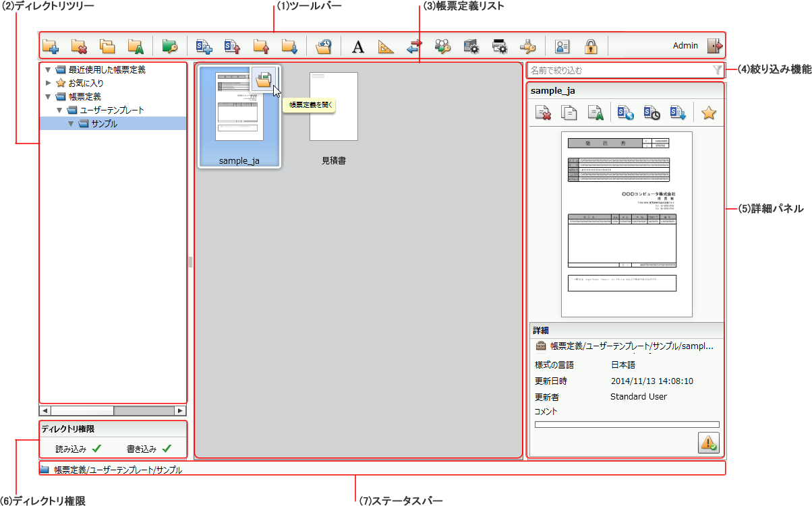Click the Admin user name text
The width and height of the screenshot is (812, 506).
click(x=685, y=46)
